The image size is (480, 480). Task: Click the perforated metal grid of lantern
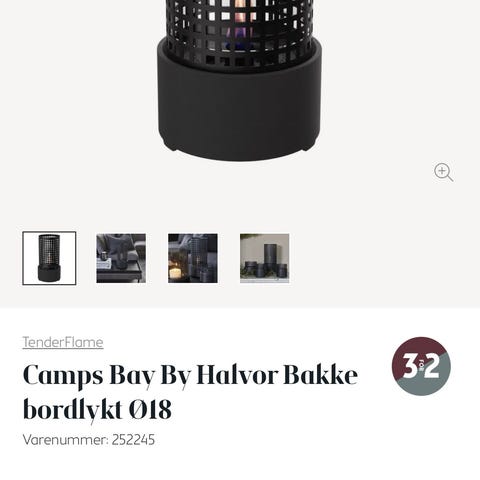240,30
